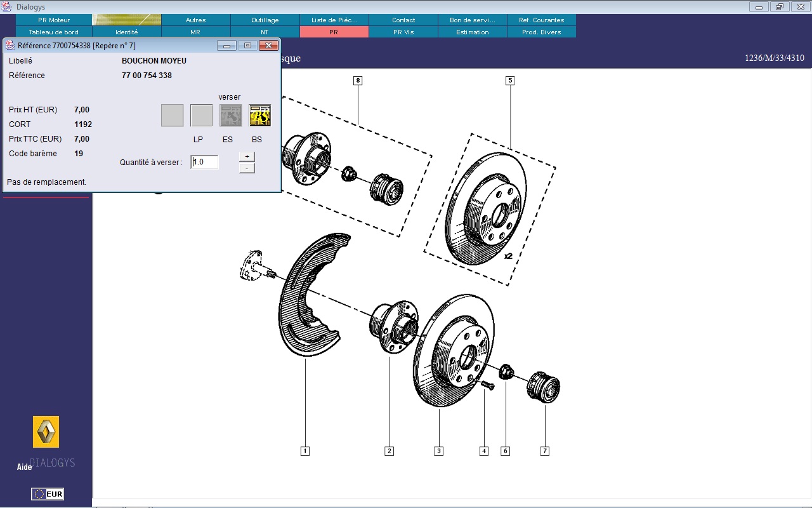Decrease quantity with the minus button
This screenshot has height=508, width=812.
pyautogui.click(x=247, y=168)
